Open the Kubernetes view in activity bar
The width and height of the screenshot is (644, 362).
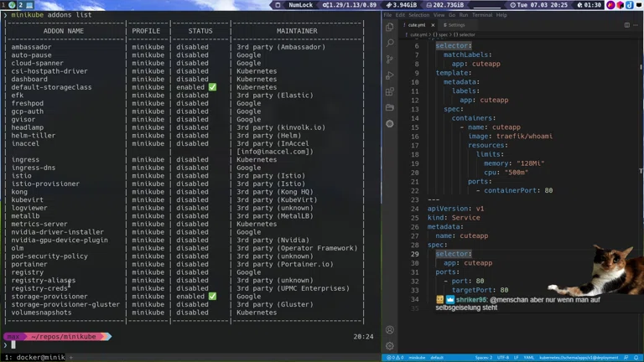390,123
